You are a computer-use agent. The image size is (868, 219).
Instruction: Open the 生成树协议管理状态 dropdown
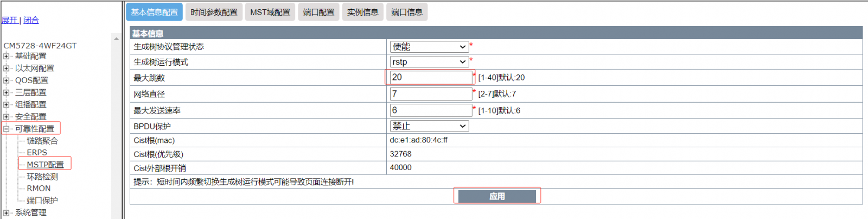point(429,47)
